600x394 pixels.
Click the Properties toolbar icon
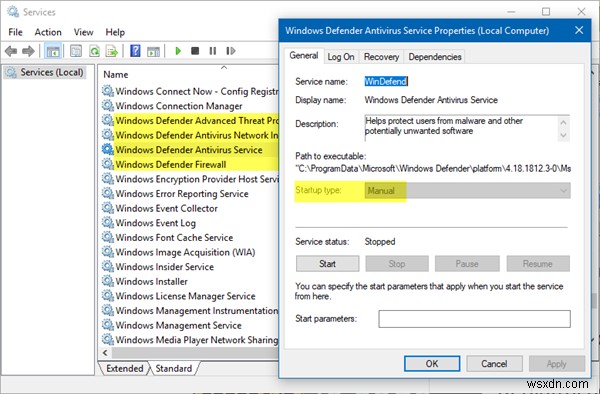tap(76, 51)
